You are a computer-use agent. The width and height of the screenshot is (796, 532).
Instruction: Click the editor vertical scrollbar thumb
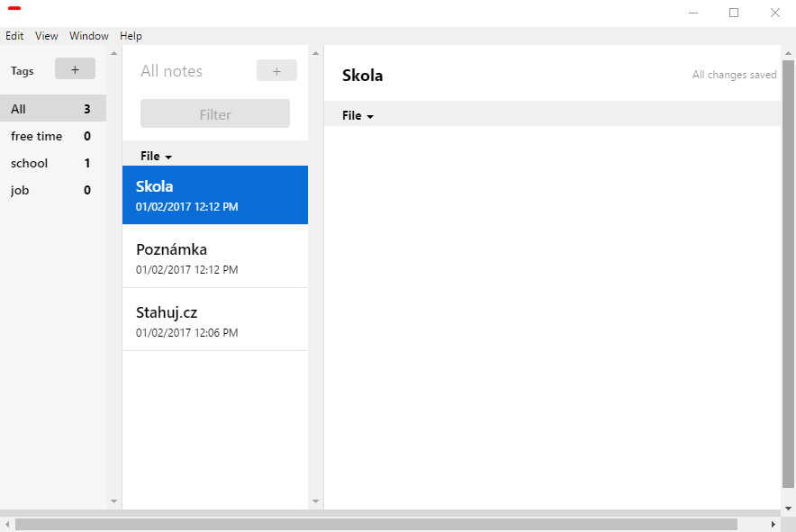pos(788,275)
